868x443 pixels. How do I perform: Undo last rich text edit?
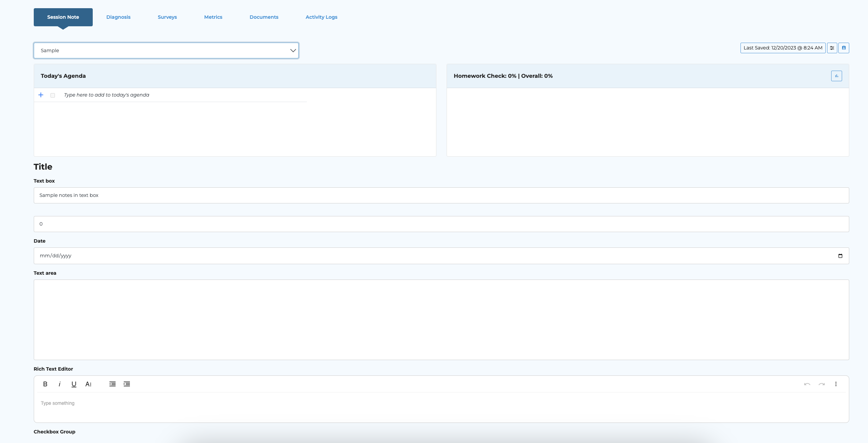click(x=807, y=384)
